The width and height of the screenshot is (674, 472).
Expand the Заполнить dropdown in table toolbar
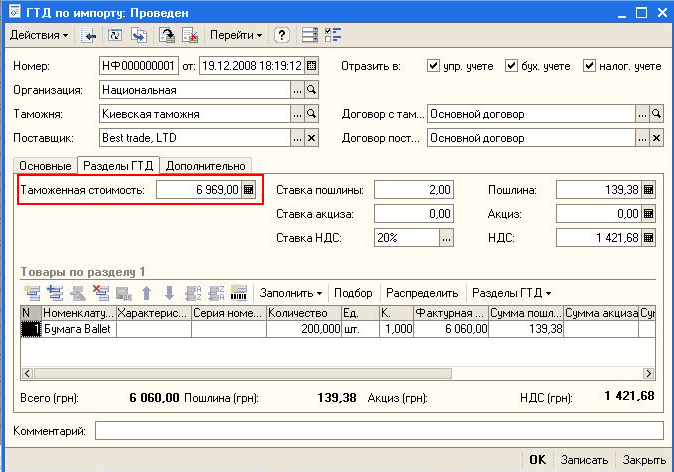(291, 293)
